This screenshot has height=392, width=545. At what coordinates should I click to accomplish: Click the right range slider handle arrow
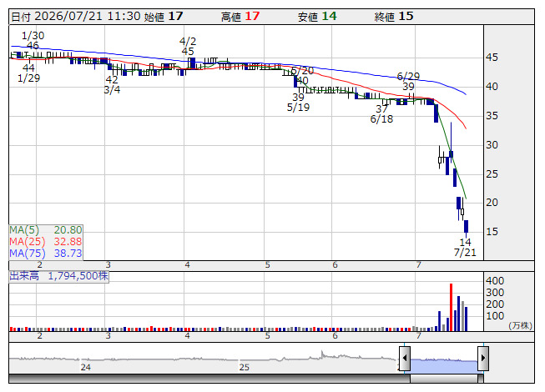tap(483, 358)
